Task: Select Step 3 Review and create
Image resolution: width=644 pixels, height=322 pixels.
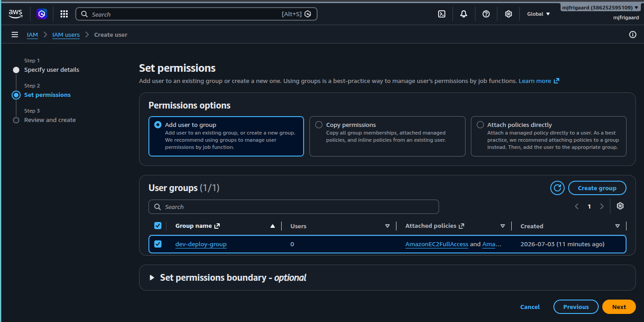Action: point(50,120)
